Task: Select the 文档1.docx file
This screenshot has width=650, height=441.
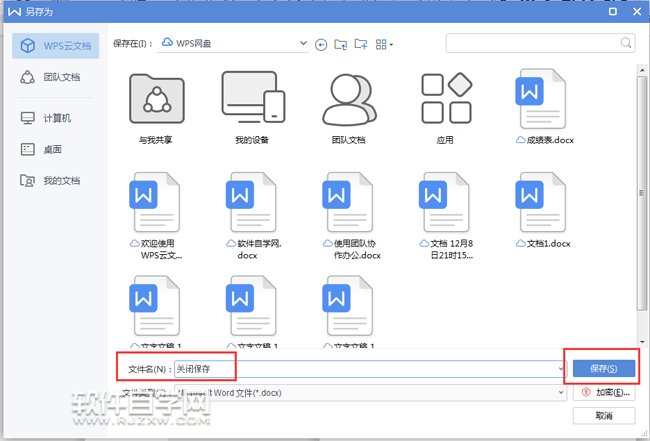Action: pos(544,210)
